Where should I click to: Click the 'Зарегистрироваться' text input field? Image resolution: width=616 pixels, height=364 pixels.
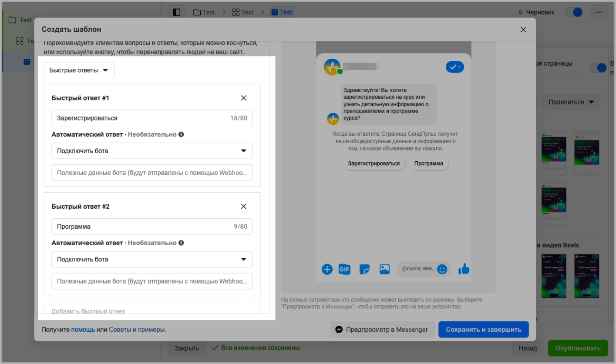tap(152, 118)
